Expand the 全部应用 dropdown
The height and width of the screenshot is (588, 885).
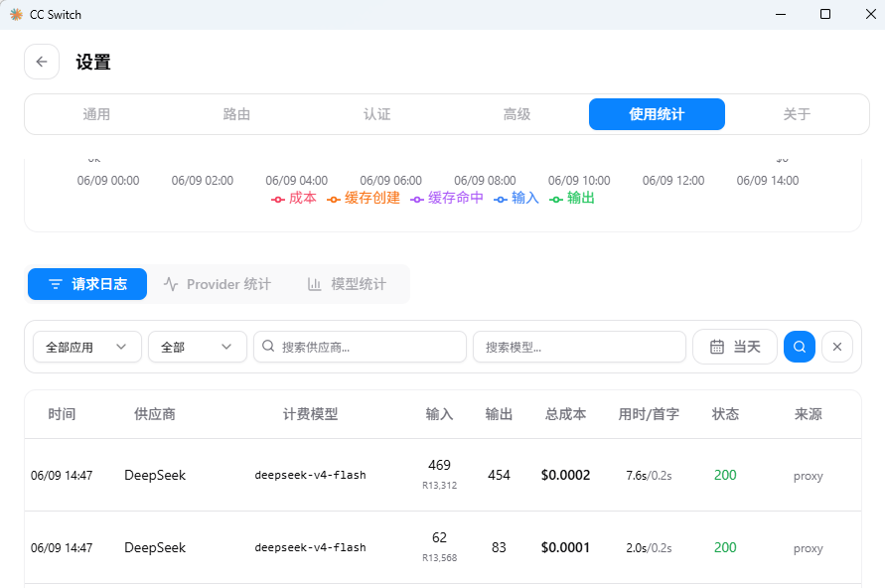click(x=87, y=347)
